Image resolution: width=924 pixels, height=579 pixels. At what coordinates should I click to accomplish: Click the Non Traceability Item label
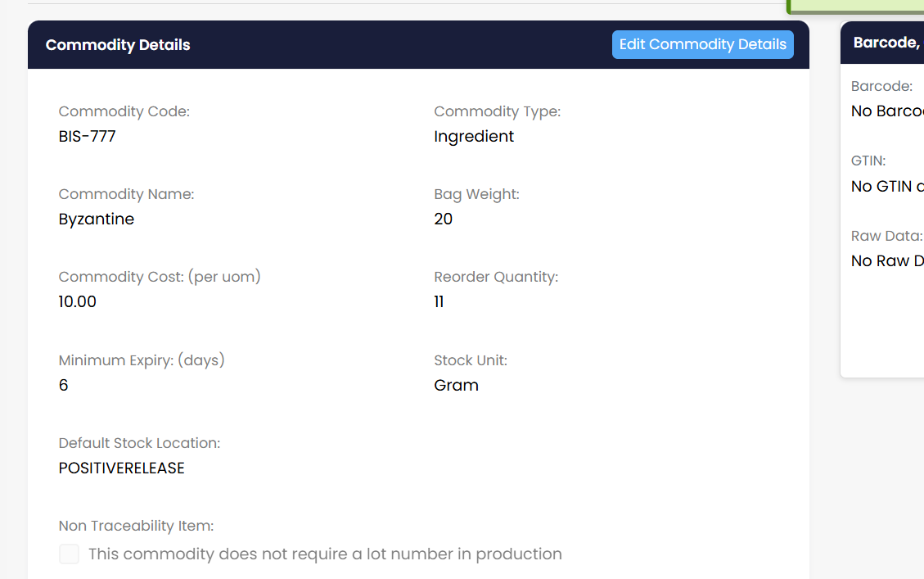(x=135, y=525)
